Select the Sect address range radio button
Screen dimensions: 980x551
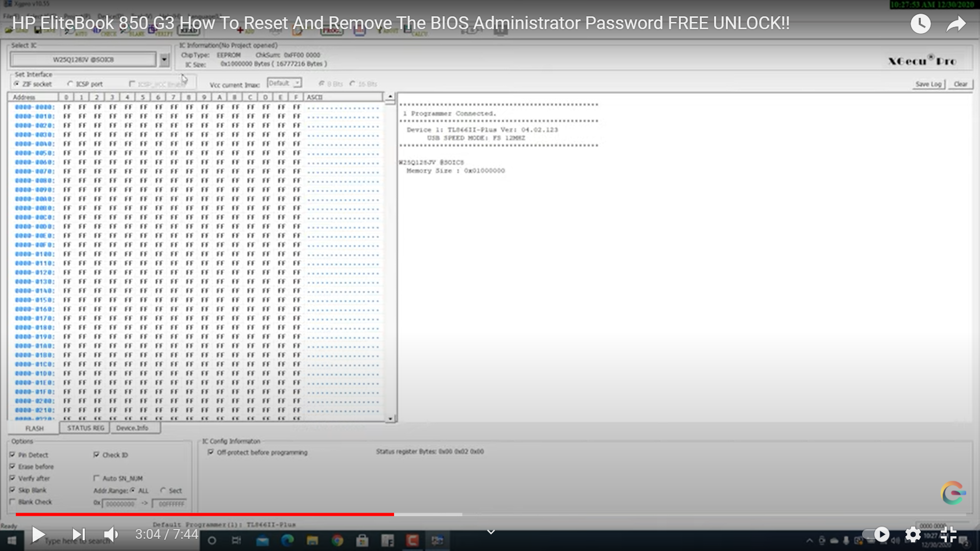(x=163, y=490)
